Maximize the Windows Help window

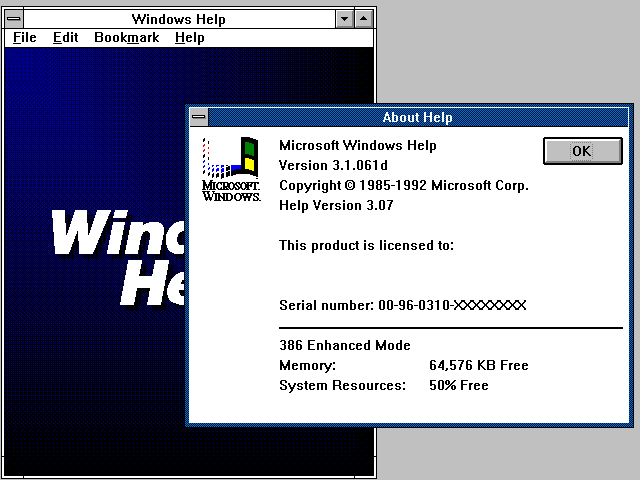[x=363, y=19]
